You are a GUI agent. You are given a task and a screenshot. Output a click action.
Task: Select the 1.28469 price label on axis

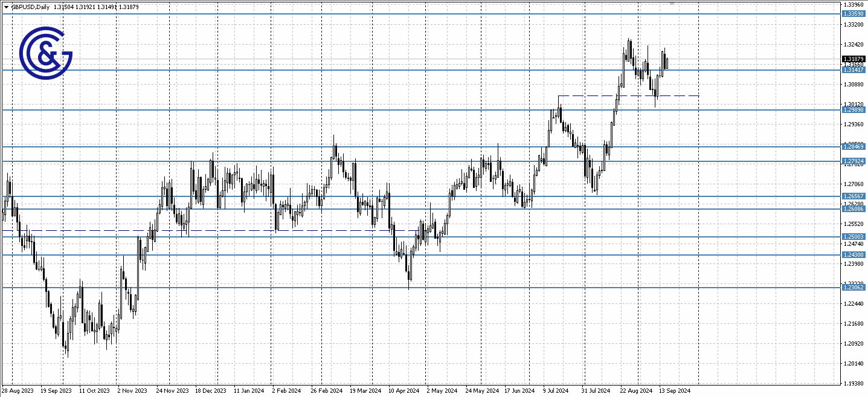(x=853, y=146)
